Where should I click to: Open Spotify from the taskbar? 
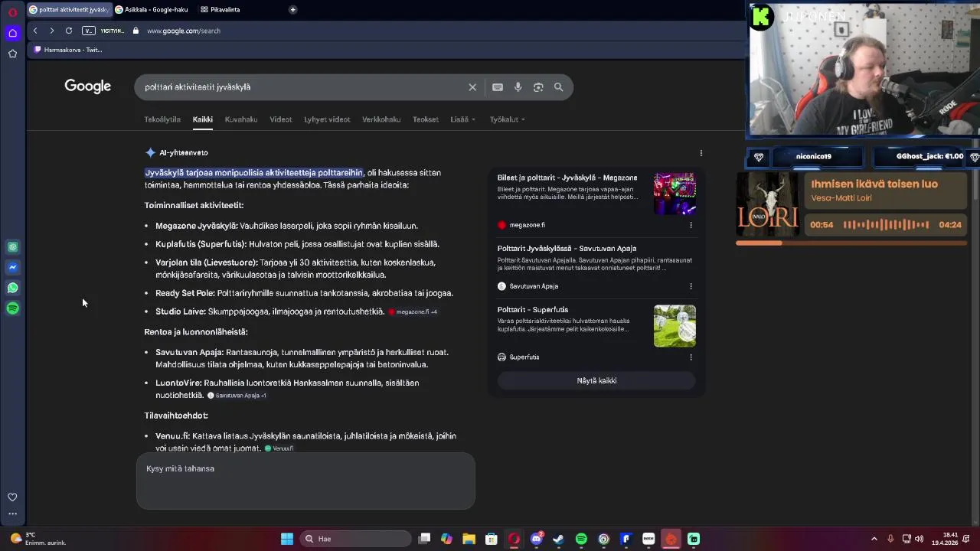[x=581, y=539]
